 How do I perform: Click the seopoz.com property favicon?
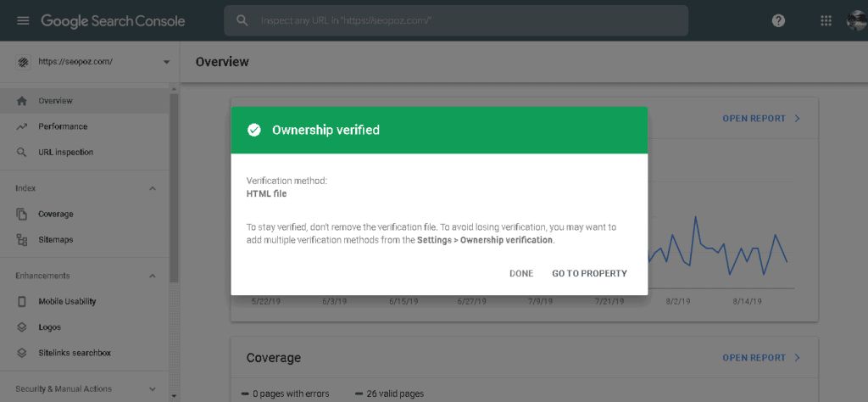pyautogui.click(x=23, y=62)
